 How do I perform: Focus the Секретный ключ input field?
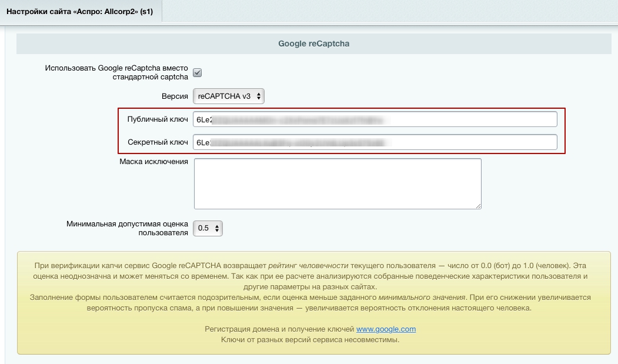click(375, 142)
